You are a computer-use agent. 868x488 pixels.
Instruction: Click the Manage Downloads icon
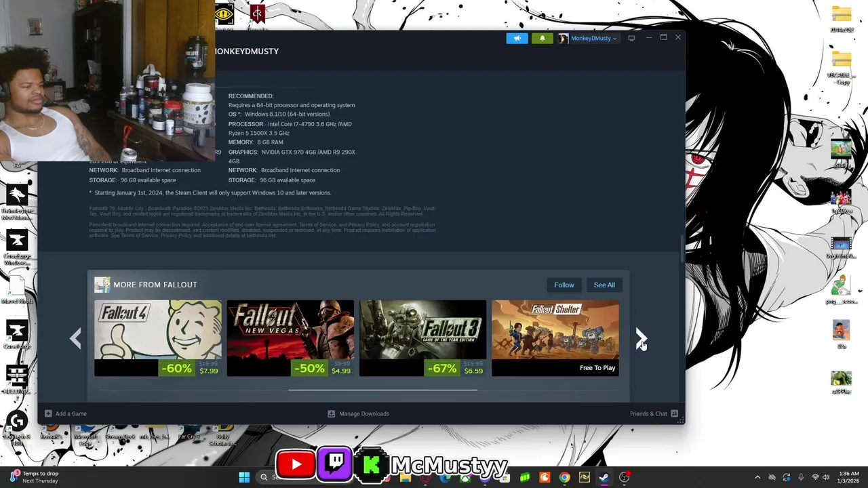(x=331, y=413)
